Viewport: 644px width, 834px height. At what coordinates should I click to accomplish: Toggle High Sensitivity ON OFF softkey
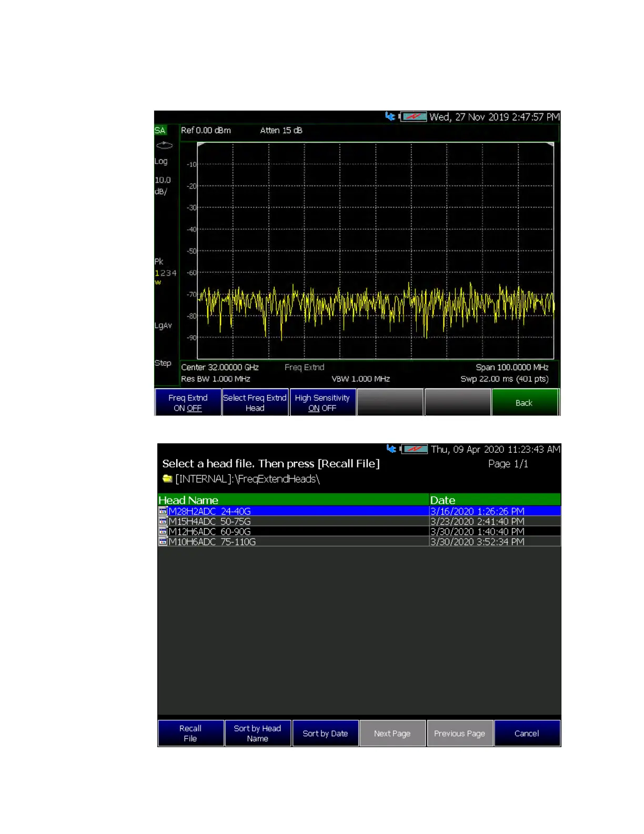pyautogui.click(x=323, y=402)
